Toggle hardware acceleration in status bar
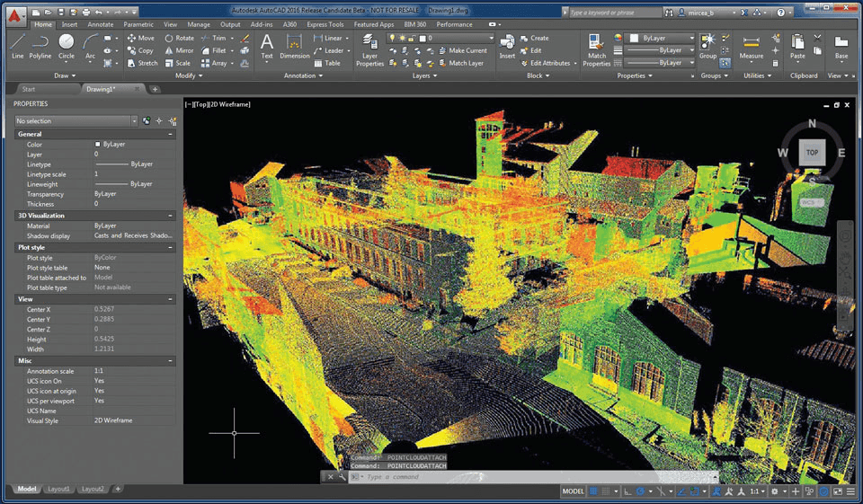863x504 pixels. pos(824,491)
